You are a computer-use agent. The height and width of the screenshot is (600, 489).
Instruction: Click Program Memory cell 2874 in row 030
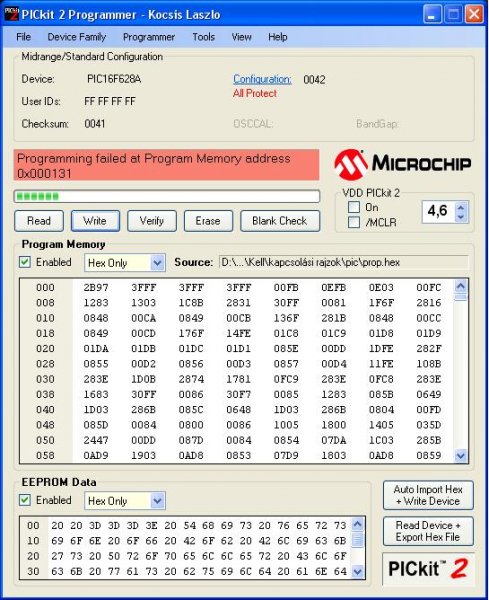coord(191,379)
